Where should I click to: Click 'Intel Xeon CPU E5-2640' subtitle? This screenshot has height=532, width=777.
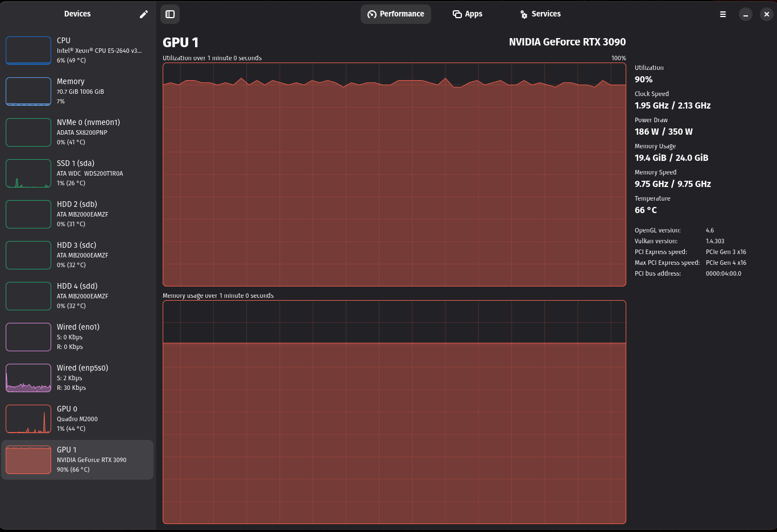tap(99, 51)
